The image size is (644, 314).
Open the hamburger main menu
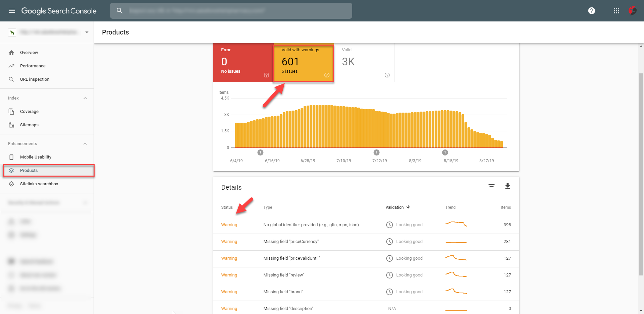click(12, 11)
